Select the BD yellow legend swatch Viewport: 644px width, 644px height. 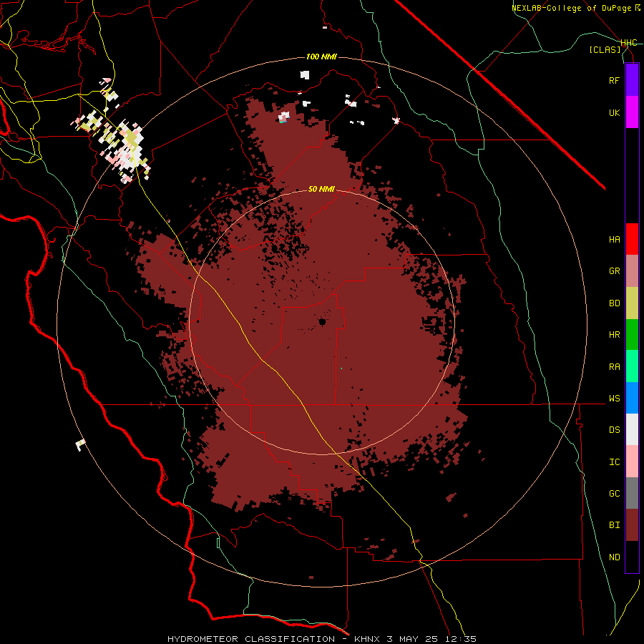coord(632,303)
